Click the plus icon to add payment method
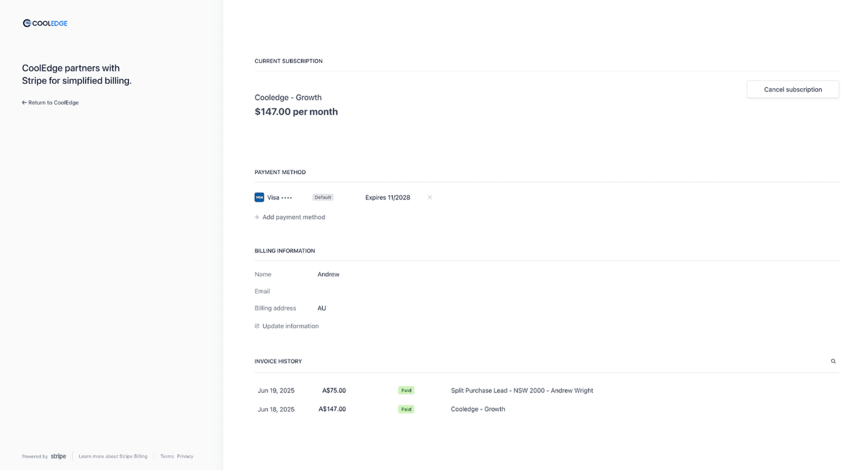The height and width of the screenshot is (470, 868). tap(256, 217)
